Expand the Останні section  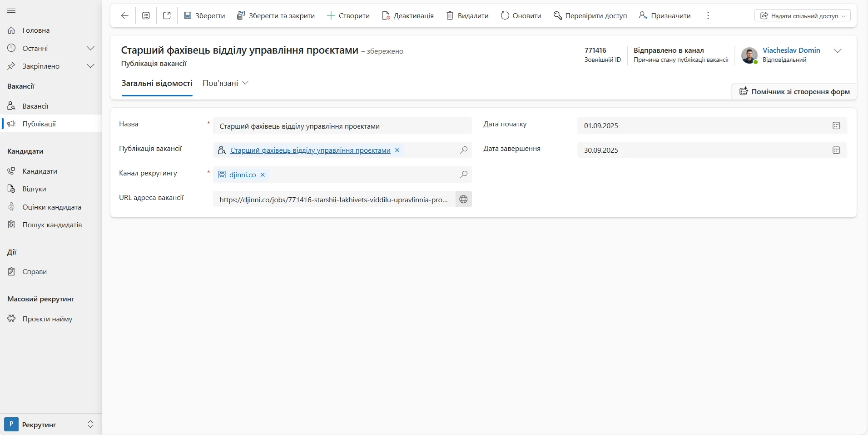pos(90,48)
